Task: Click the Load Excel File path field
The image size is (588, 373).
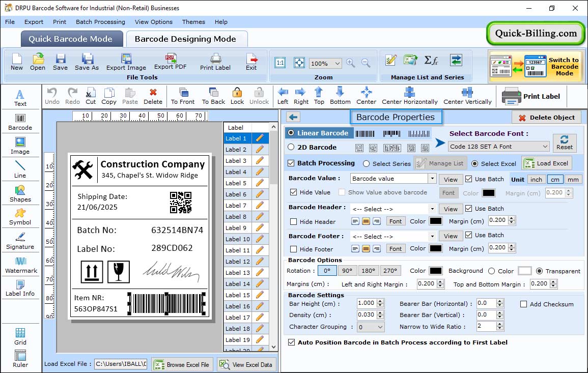Action: tap(120, 364)
